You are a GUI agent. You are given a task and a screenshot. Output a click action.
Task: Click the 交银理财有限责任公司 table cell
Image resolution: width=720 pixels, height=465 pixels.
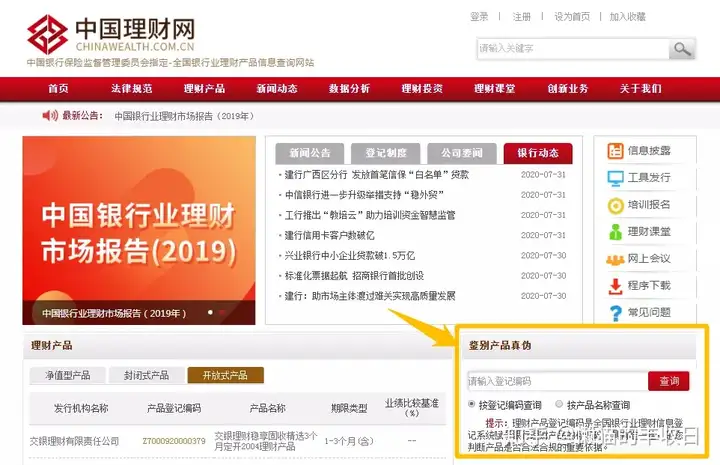click(74, 441)
